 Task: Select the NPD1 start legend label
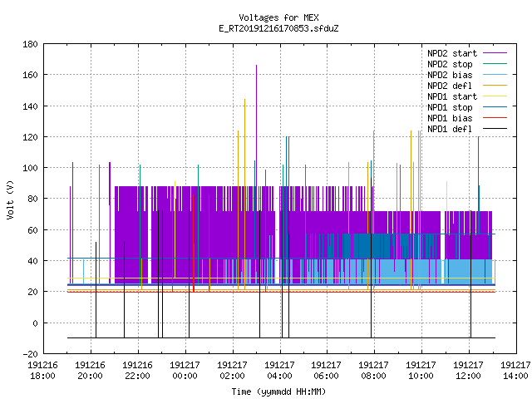(452, 96)
